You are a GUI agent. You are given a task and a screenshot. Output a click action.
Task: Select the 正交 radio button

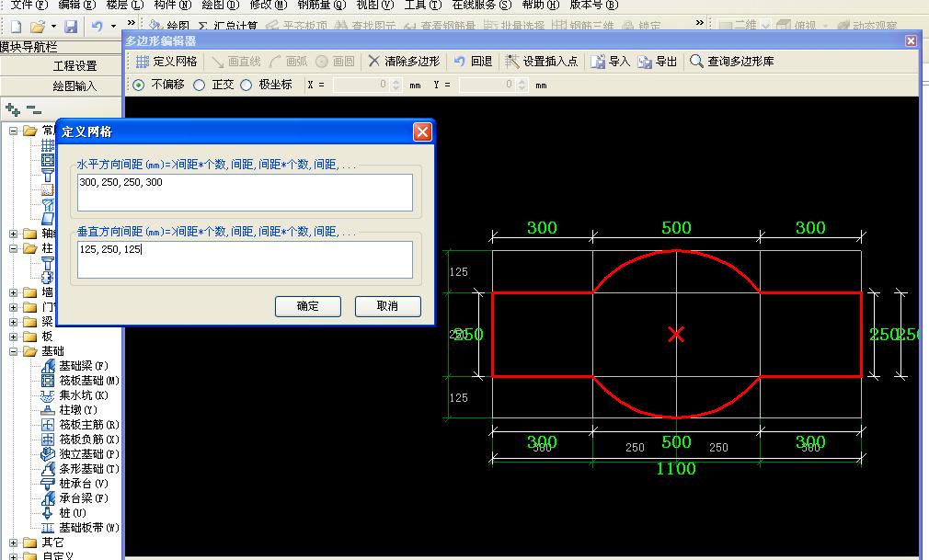(x=200, y=85)
